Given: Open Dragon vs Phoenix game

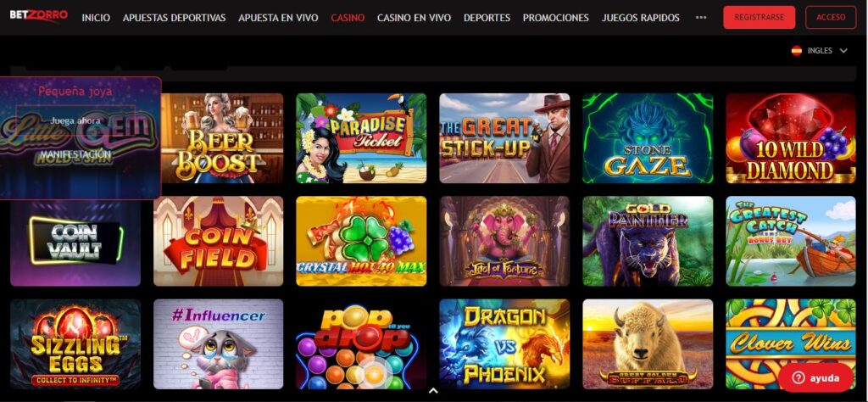Looking at the screenshot, I should 504,343.
